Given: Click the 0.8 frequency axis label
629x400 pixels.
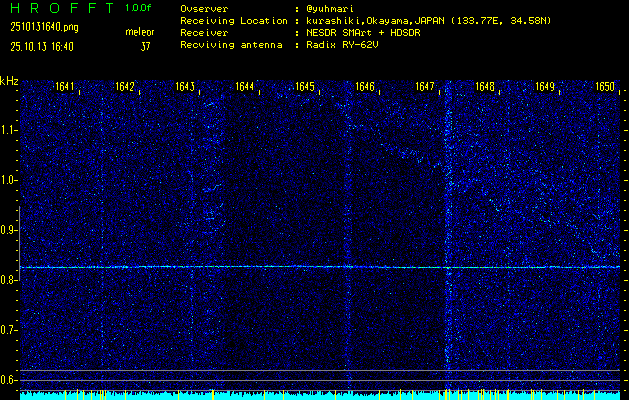Looking at the screenshot, I should pos(9,279).
